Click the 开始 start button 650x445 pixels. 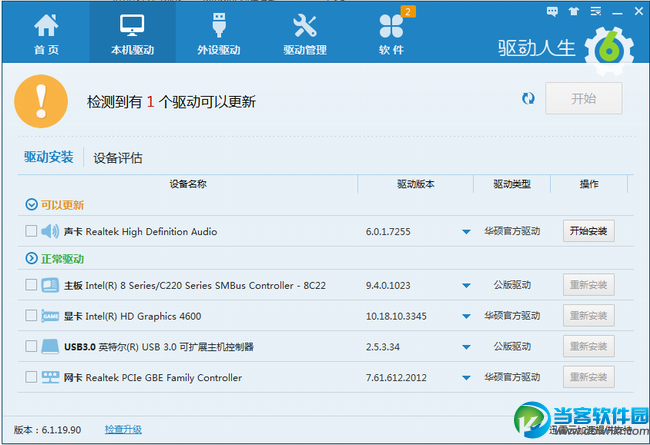pos(584,98)
